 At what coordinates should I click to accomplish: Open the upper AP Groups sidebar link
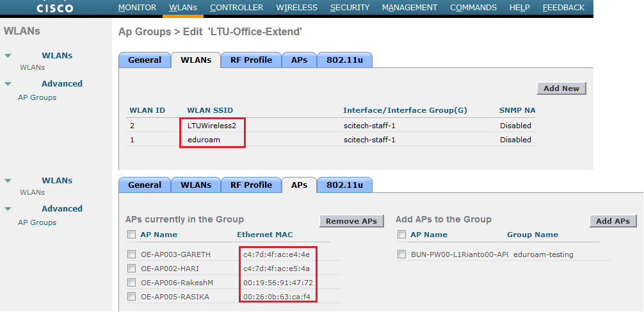pos(37,97)
